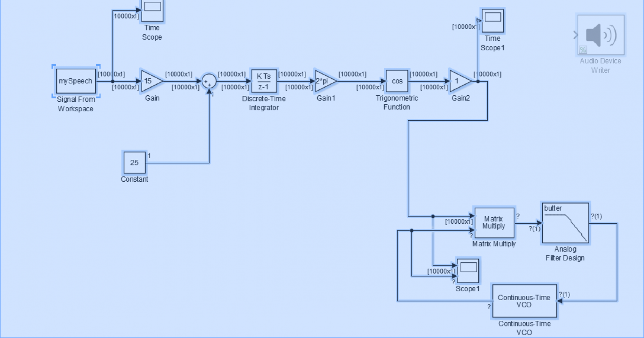The width and height of the screenshot is (644, 338).
Task: Click the Audio Device Writer input port arrow
Action: pyautogui.click(x=576, y=35)
